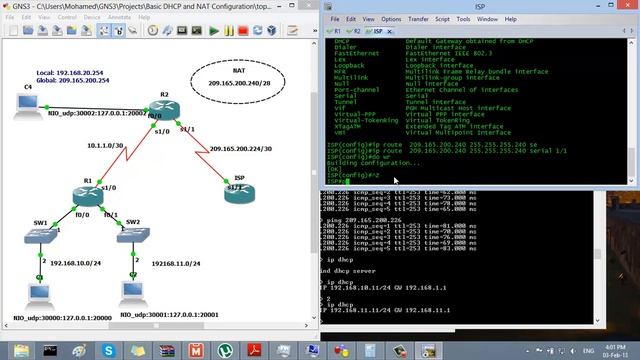The width and height of the screenshot is (640, 360).
Task: Open GNS3 File menu
Action: tap(9, 17)
